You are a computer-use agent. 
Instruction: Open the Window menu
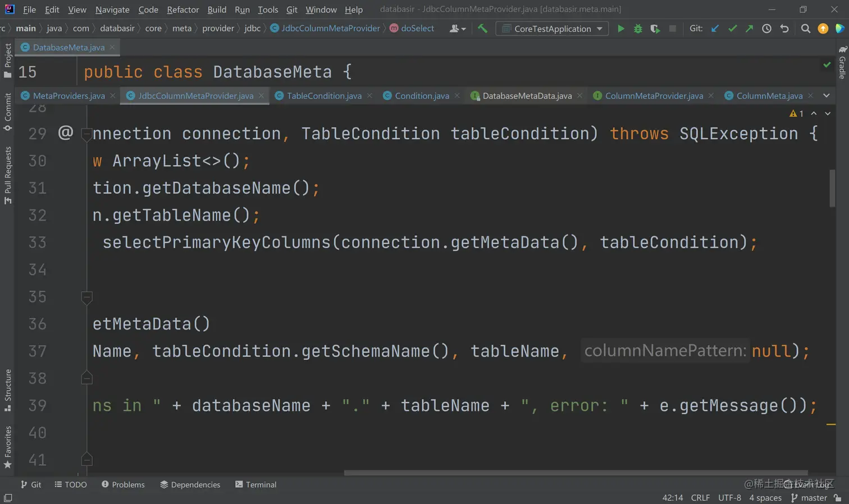[321, 10]
